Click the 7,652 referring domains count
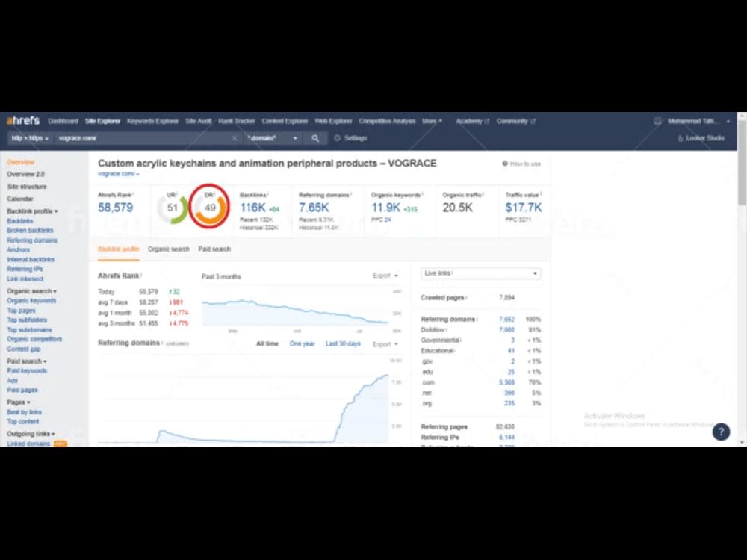747x560 pixels. (506, 319)
